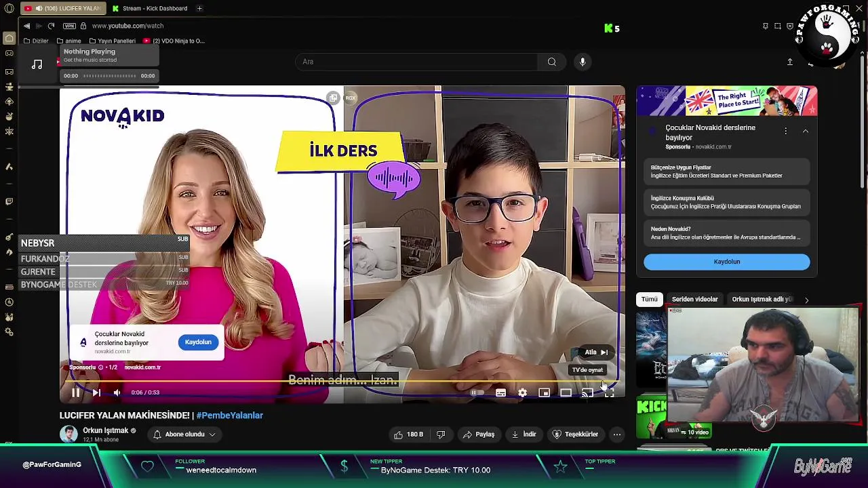Viewport: 868px width, 488px height.
Task: Skip the ad with Atla button
Action: (x=596, y=352)
